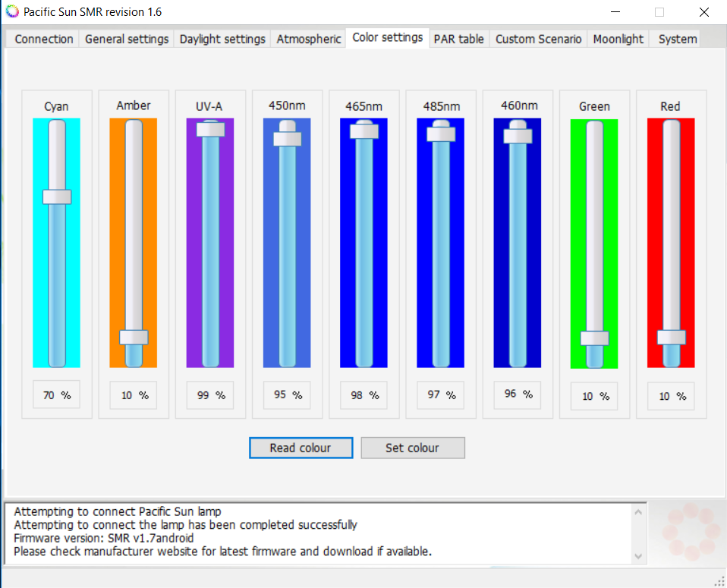
Task: Click the Red slider handle
Action: pos(672,337)
